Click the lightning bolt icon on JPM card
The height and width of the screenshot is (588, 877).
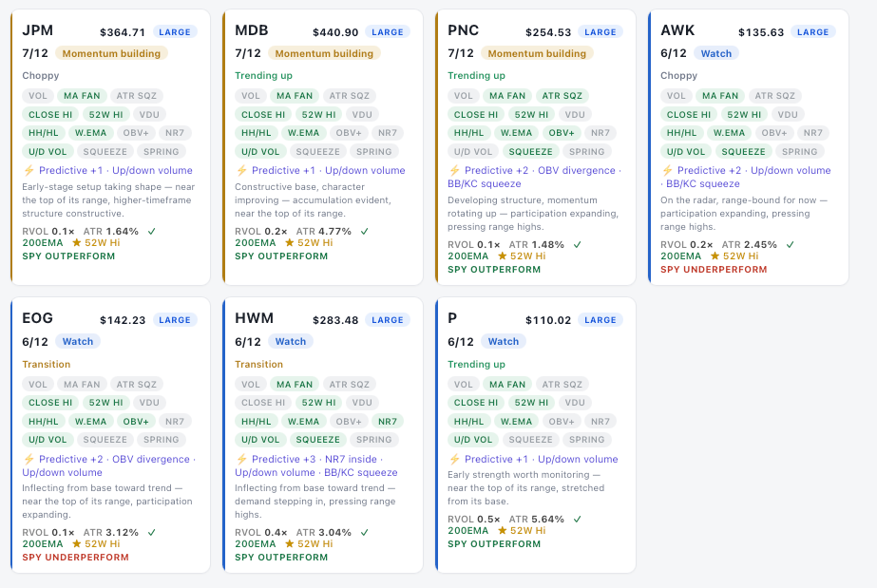point(29,170)
